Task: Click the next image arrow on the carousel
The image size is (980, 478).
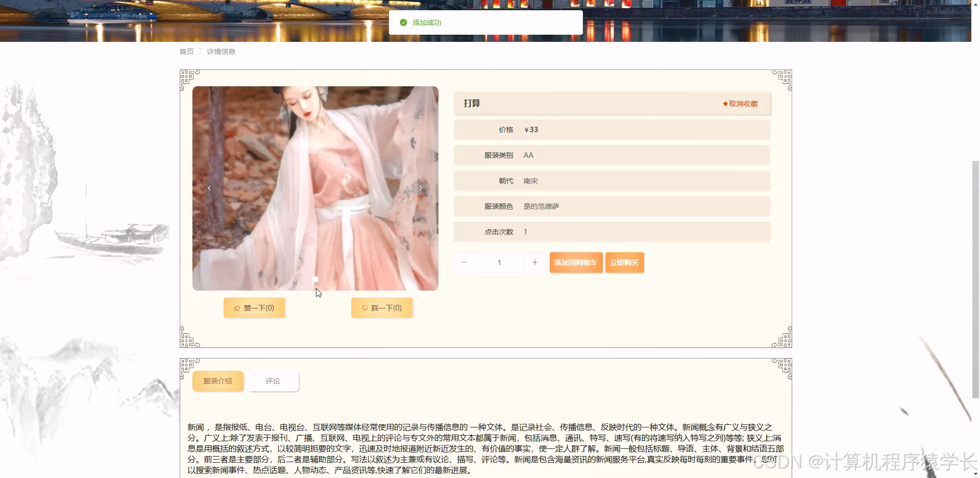Action: pyautogui.click(x=421, y=188)
